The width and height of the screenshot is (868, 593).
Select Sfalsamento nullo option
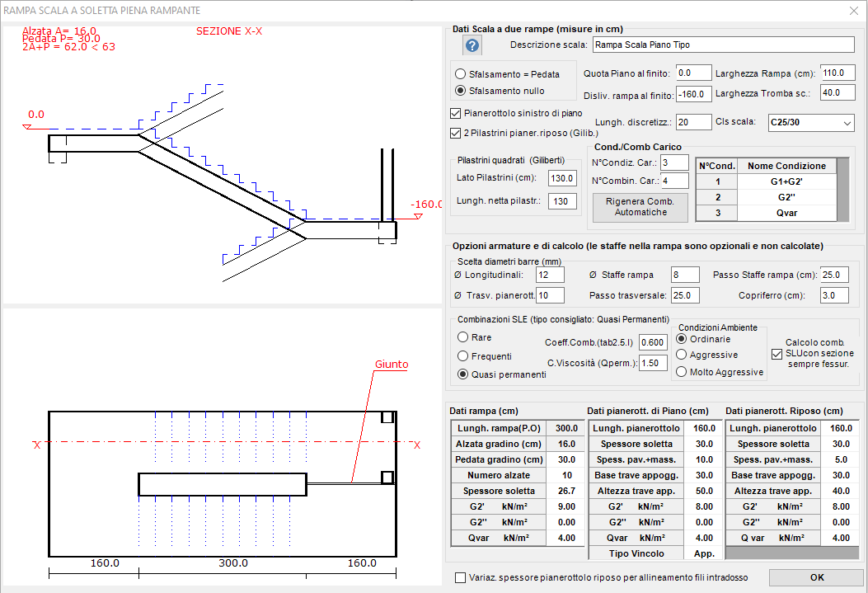[x=460, y=91]
